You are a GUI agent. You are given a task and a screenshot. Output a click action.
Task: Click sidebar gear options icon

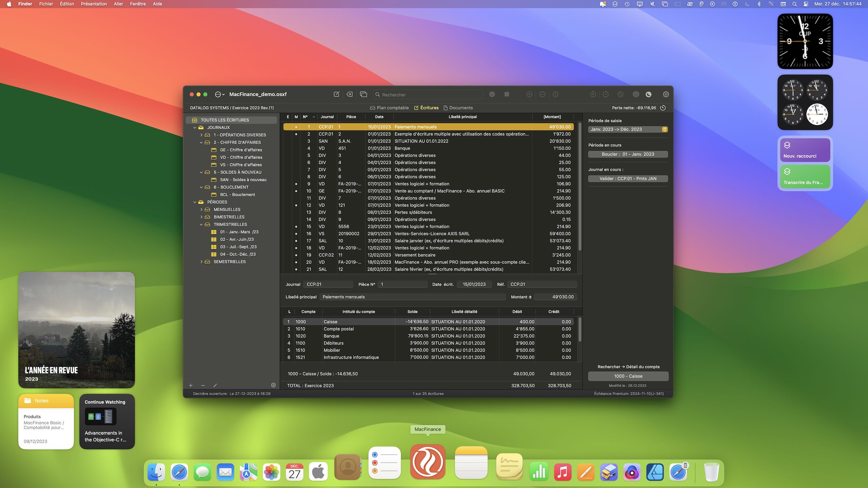pos(273,385)
